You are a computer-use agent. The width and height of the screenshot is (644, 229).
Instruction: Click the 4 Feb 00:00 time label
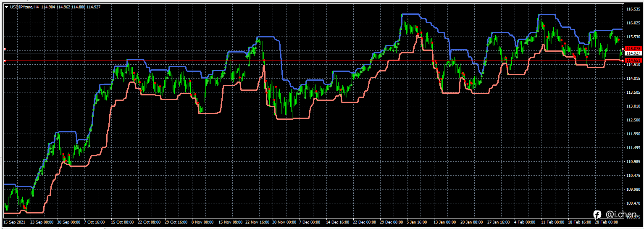525,222
